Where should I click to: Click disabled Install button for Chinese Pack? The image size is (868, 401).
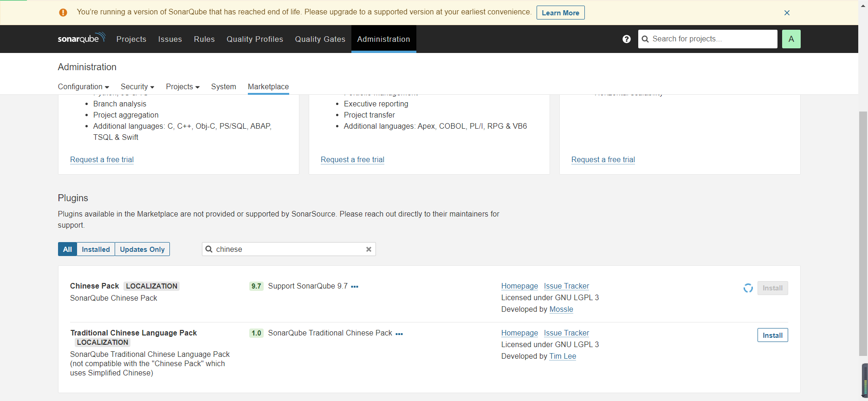(x=772, y=288)
